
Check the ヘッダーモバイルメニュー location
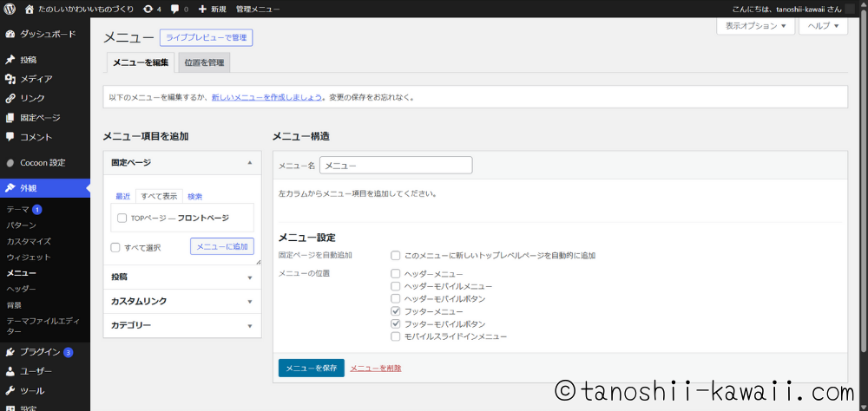point(395,286)
